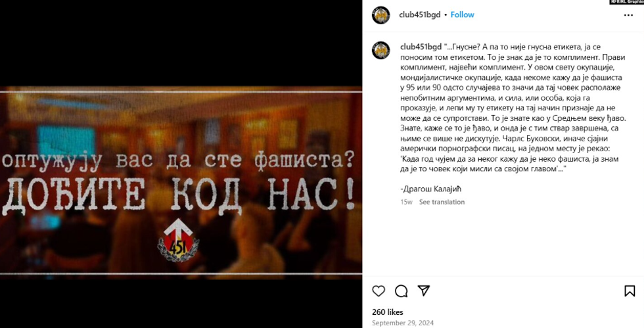Image resolution: width=644 pixels, height=328 pixels.
Task: Open club451bgd profile picture in header
Action: tap(380, 15)
